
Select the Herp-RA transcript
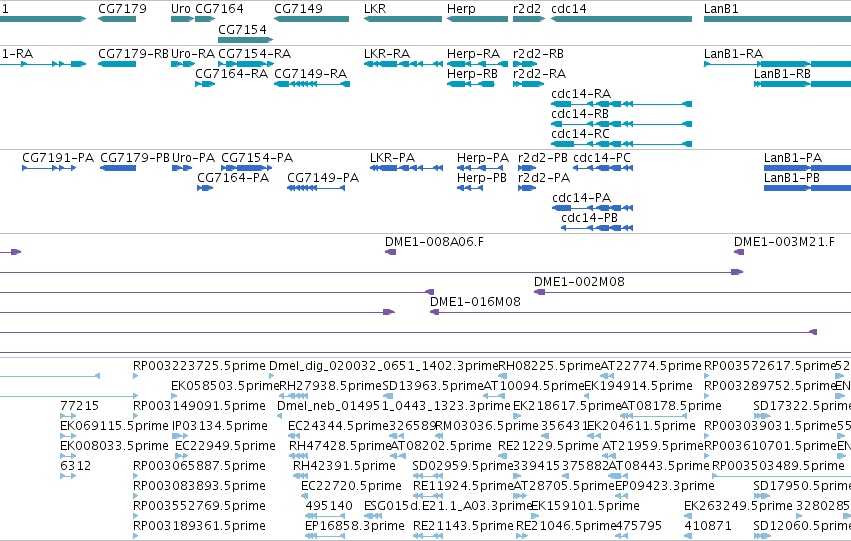(x=477, y=64)
